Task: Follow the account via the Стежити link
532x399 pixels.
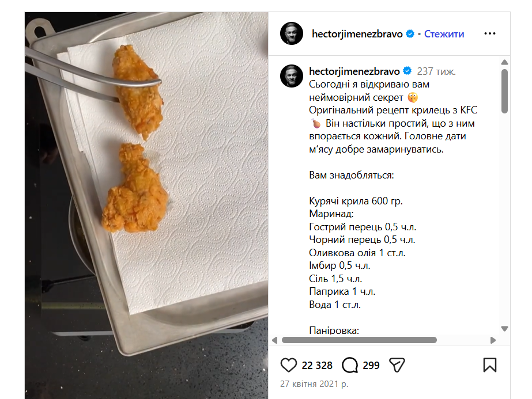Action: 444,34
